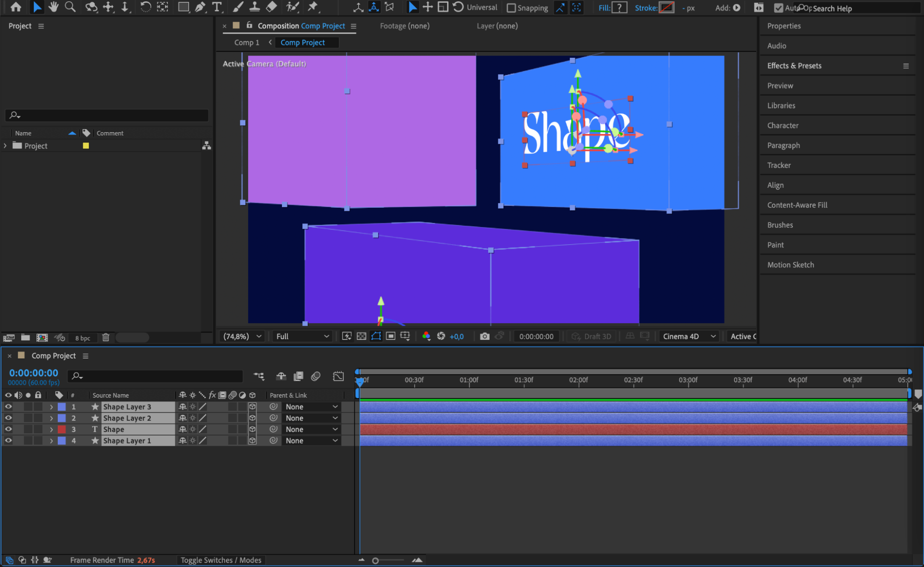The height and width of the screenshot is (567, 924).
Task: Open the Cinema 4D renderer dropdown
Action: 689,336
